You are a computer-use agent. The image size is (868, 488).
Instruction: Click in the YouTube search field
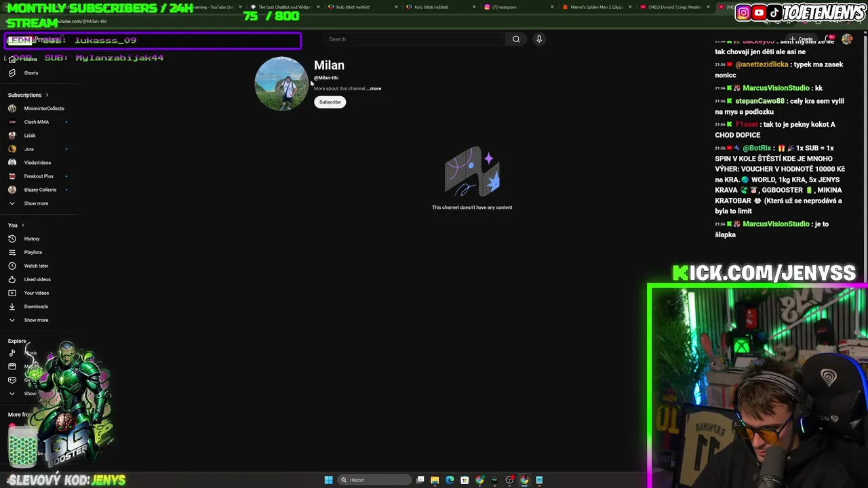pyautogui.click(x=414, y=39)
